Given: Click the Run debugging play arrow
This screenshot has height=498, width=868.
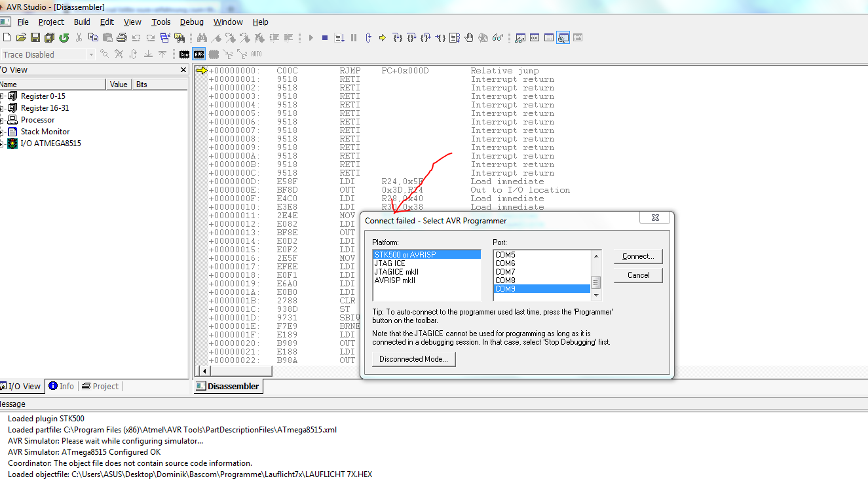Looking at the screenshot, I should [x=311, y=37].
